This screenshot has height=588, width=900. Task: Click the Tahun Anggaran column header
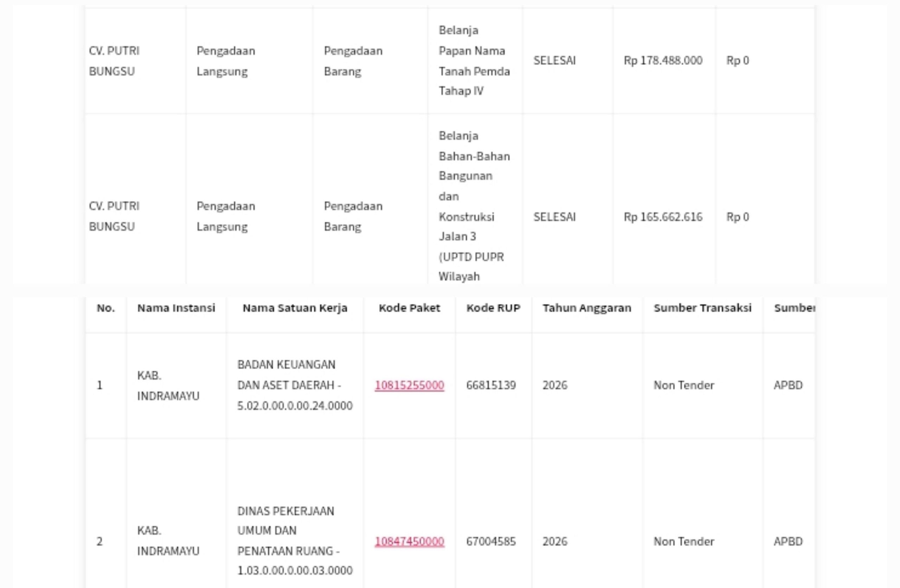587,308
